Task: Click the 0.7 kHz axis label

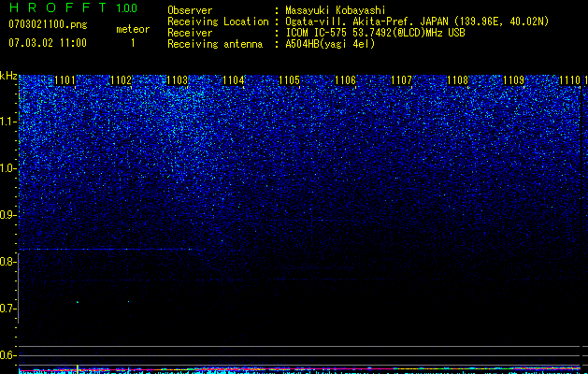Action: coord(8,309)
